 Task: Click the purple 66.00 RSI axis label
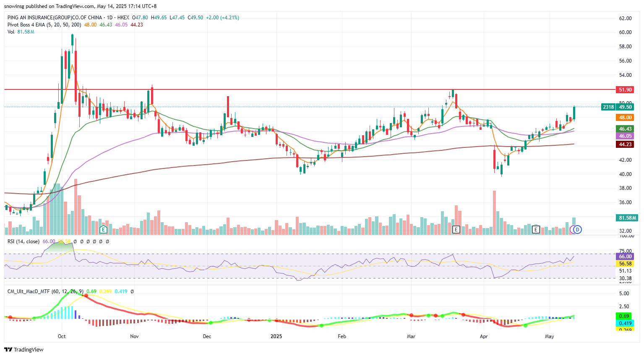tap(625, 257)
